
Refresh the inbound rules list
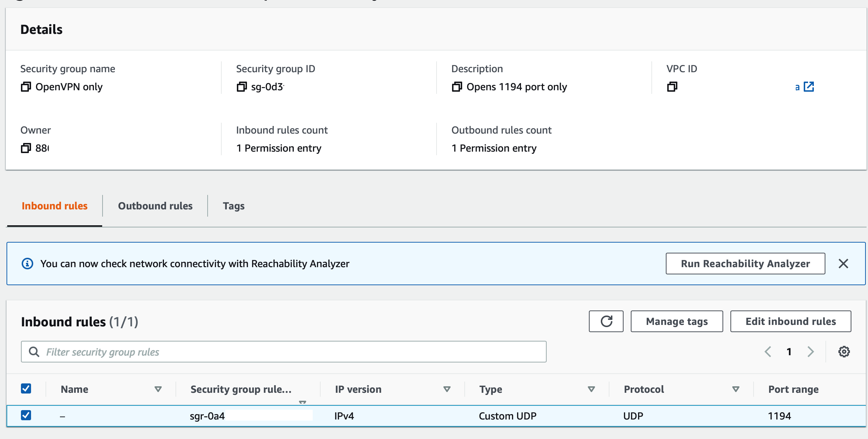[606, 321]
